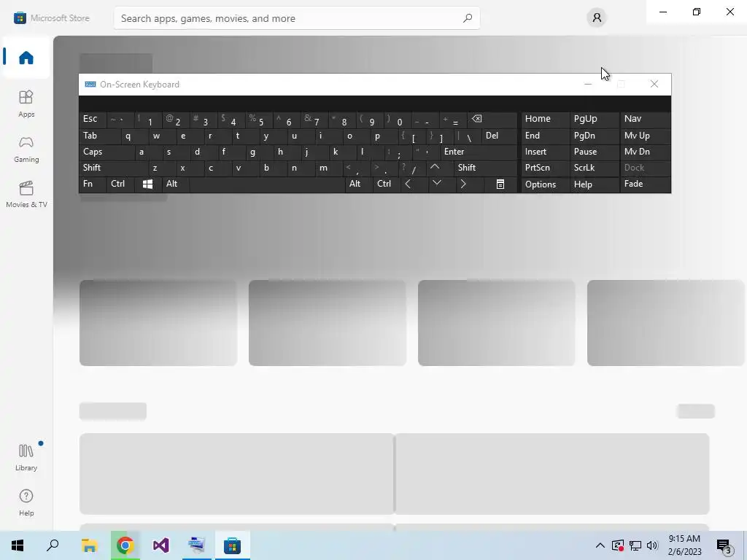This screenshot has width=747, height=560.
Task: Click the PrtScn key
Action: (545, 168)
